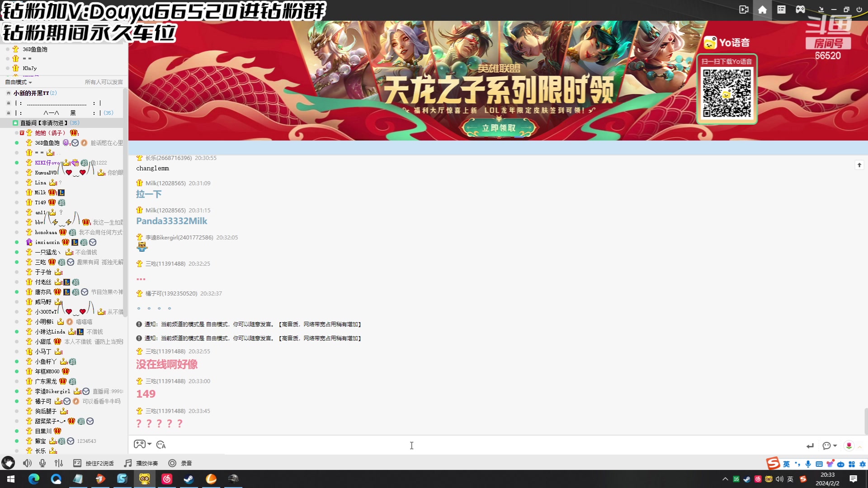The height and width of the screenshot is (488, 868).
Task: Click the power/exit icon in title bar
Action: click(859, 9)
